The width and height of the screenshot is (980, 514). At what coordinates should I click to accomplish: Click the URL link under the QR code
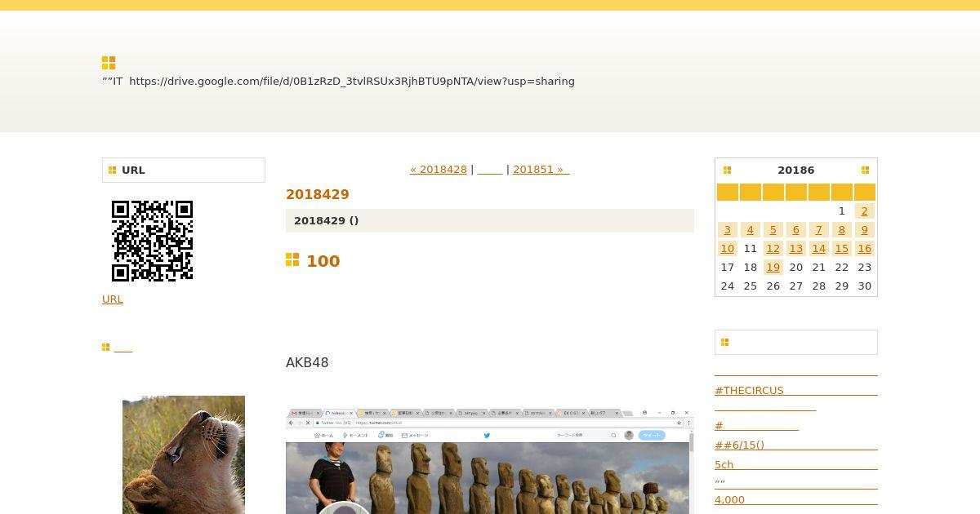click(x=113, y=299)
